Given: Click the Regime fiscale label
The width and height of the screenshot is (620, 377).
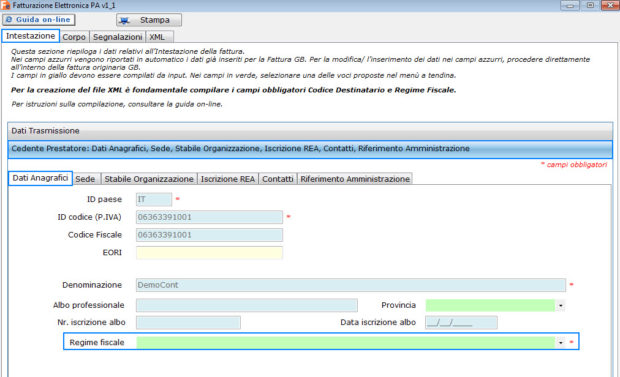Looking at the screenshot, I should click(97, 343).
